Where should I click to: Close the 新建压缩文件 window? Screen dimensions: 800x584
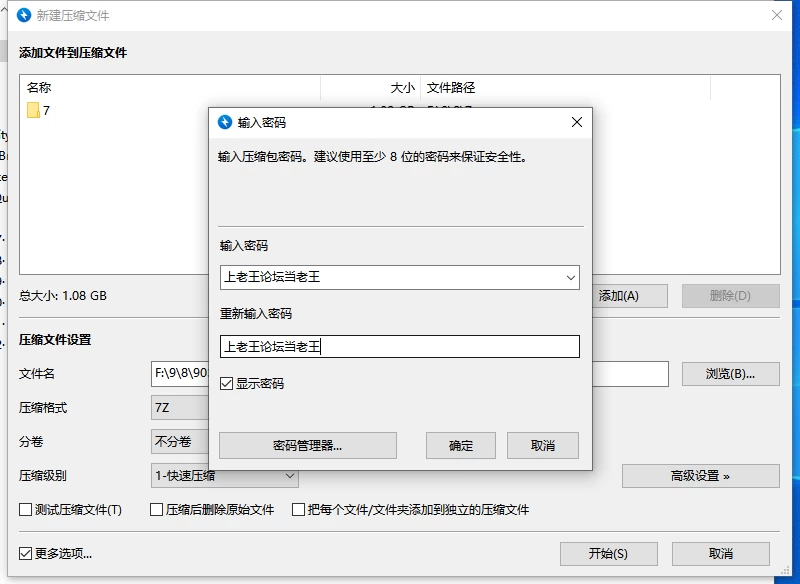777,15
